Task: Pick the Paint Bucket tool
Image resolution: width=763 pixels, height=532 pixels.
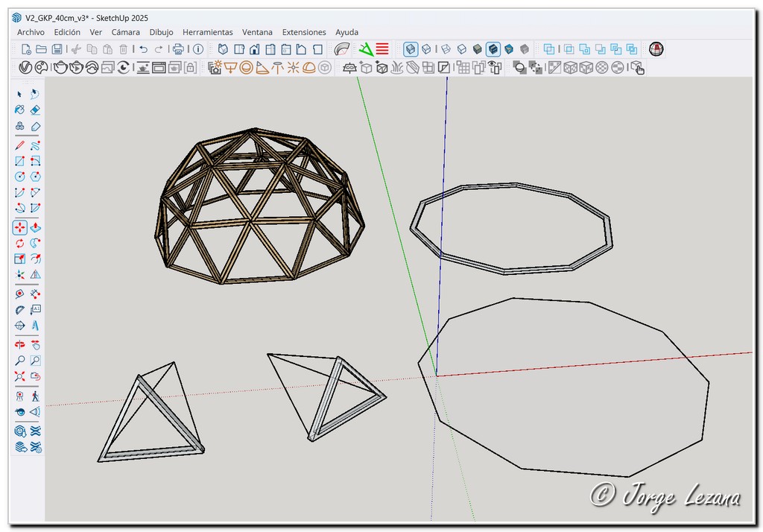Action: pos(19,110)
